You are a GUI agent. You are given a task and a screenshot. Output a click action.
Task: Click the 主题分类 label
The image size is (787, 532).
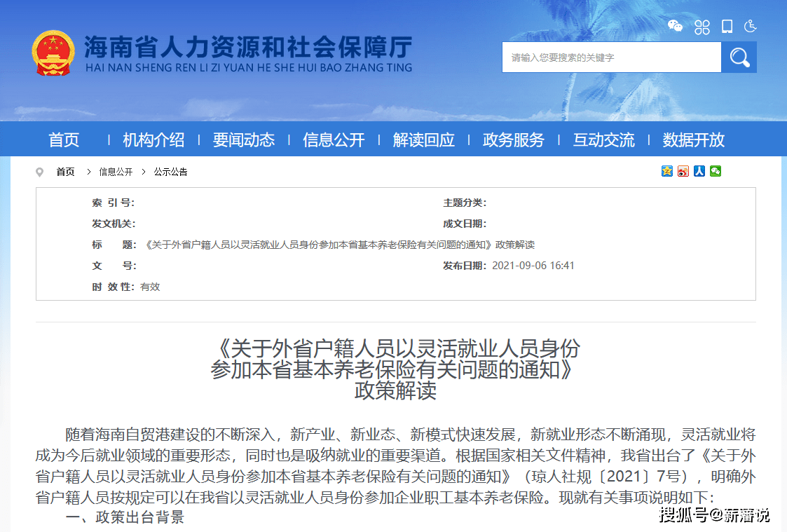465,203
